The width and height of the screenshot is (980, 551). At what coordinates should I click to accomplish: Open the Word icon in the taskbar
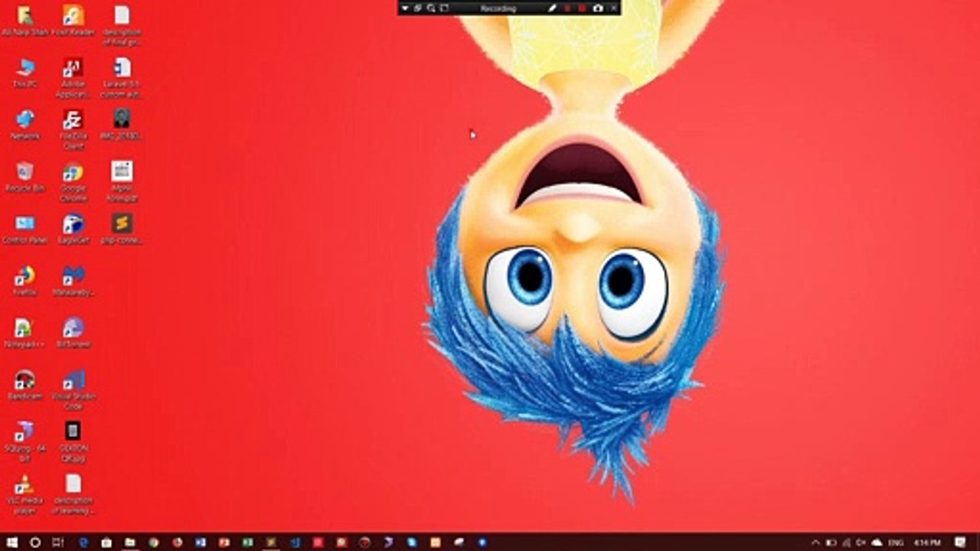pyautogui.click(x=201, y=542)
